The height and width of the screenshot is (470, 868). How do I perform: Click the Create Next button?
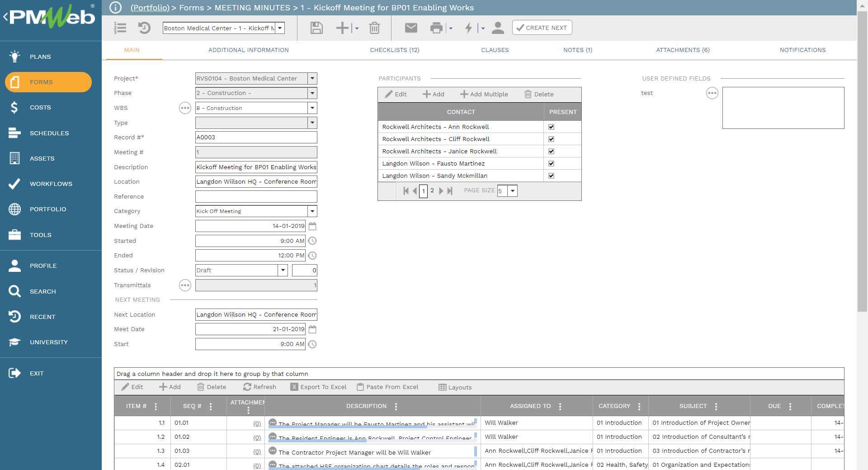coord(542,28)
